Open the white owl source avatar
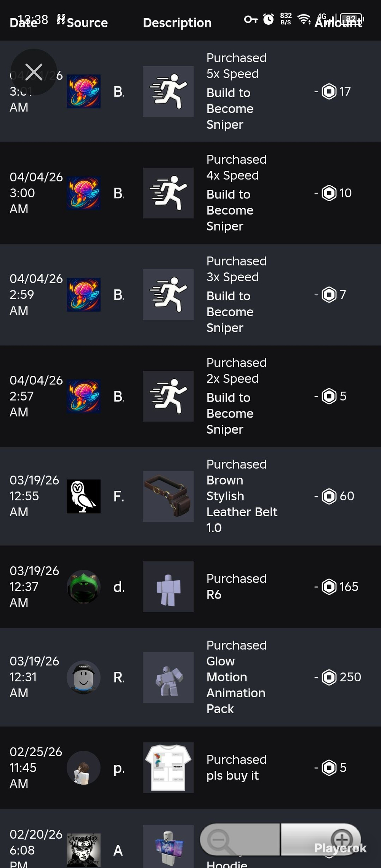 click(x=83, y=496)
